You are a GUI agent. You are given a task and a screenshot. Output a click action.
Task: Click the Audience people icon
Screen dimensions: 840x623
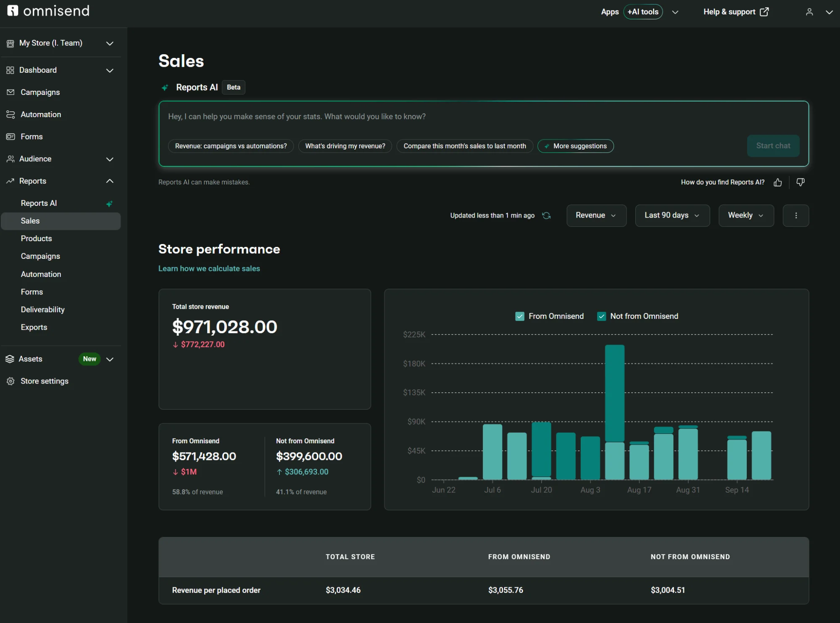11,159
